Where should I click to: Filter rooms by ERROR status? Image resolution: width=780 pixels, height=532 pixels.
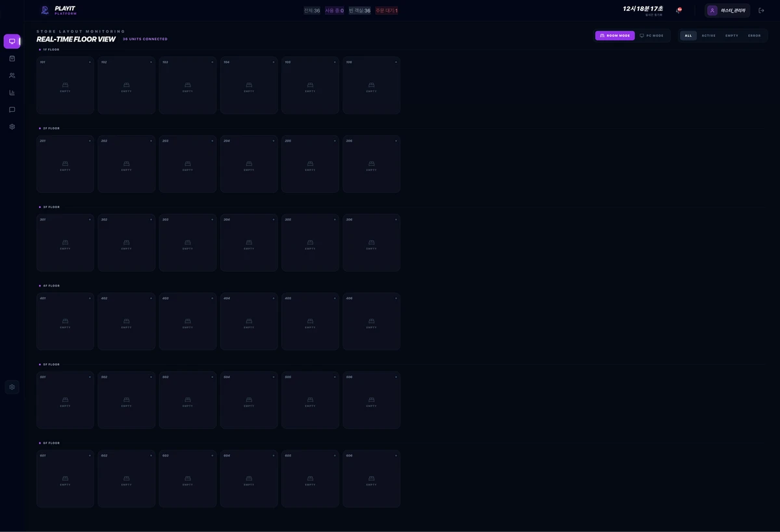tap(754, 36)
